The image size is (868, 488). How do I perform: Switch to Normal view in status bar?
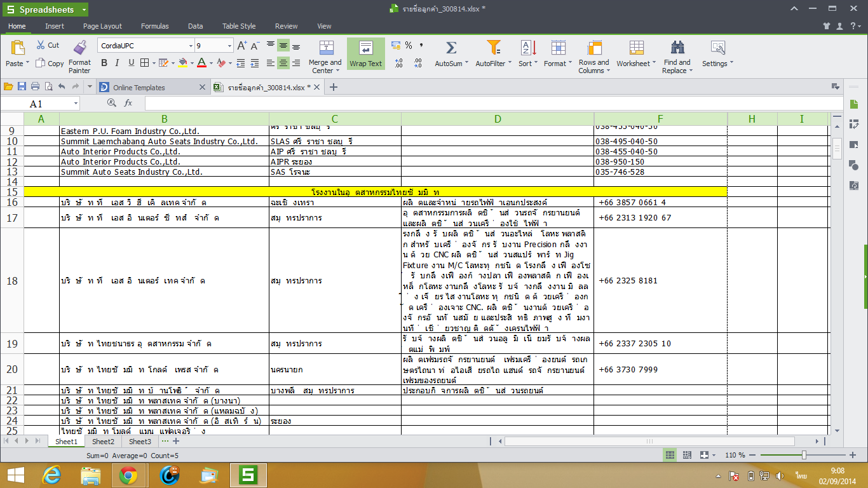click(670, 455)
